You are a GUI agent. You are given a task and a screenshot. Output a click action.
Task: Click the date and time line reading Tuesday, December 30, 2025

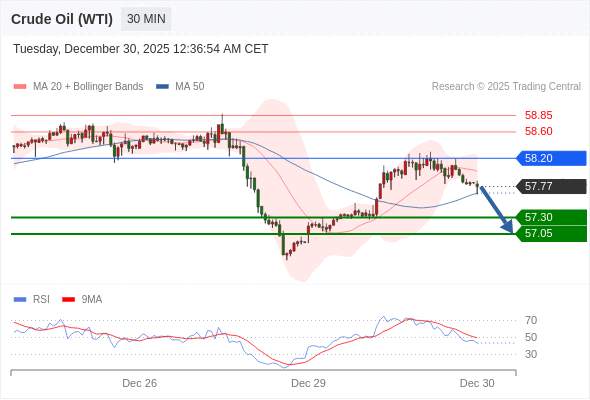click(140, 49)
